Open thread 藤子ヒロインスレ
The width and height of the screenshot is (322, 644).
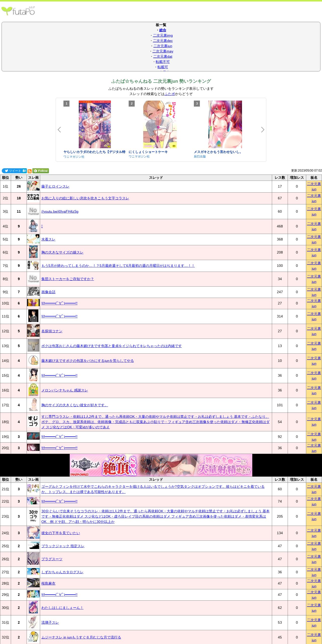point(55,186)
